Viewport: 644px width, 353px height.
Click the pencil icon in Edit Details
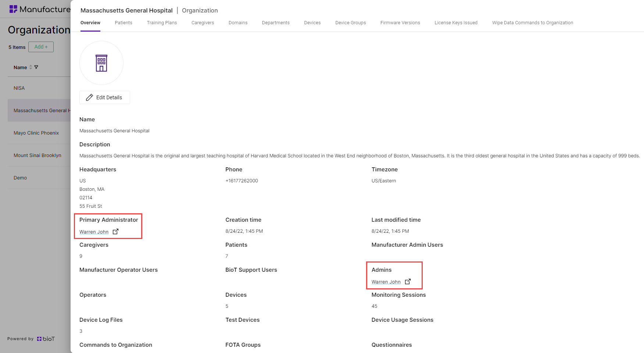tap(89, 97)
